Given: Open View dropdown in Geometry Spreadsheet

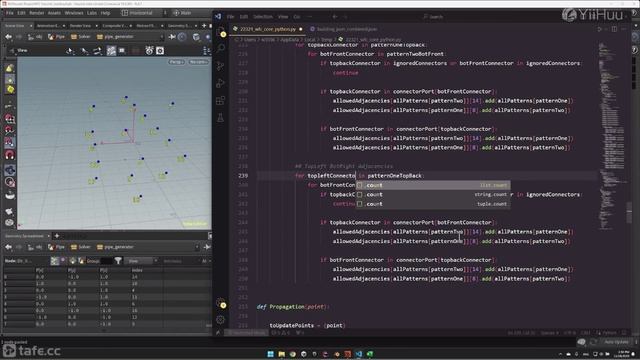Looking at the screenshot, I should coord(141,260).
